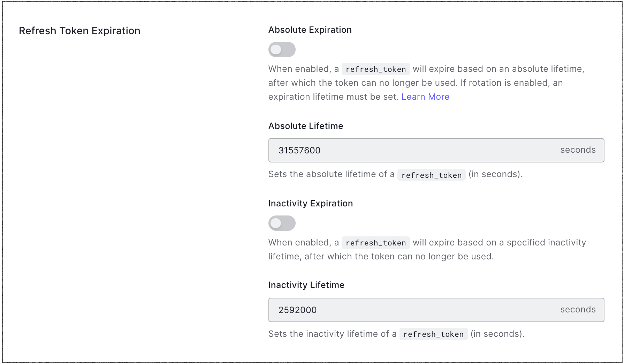
Task: Click the 'Sets the inactivity lifetime' helper text
Action: pos(332,334)
